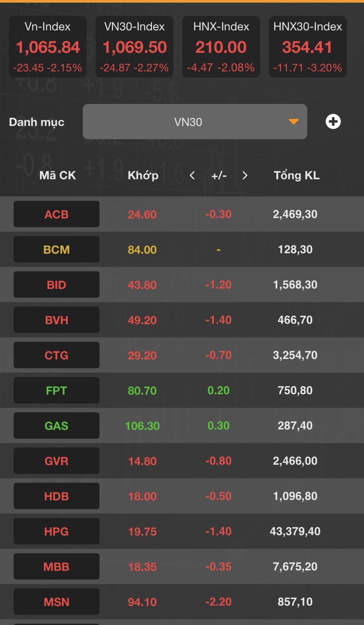Sort by the Tổng KL column header
The height and width of the screenshot is (625, 364).
(297, 176)
